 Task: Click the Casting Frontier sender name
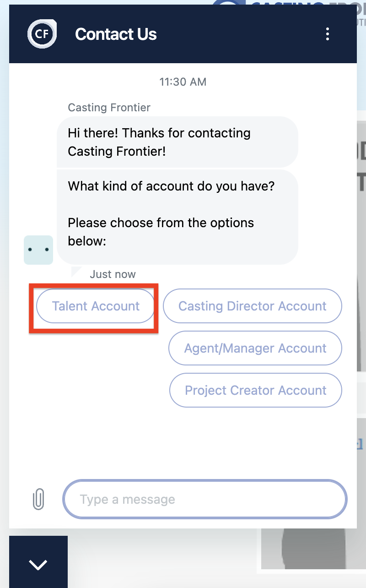(x=109, y=108)
